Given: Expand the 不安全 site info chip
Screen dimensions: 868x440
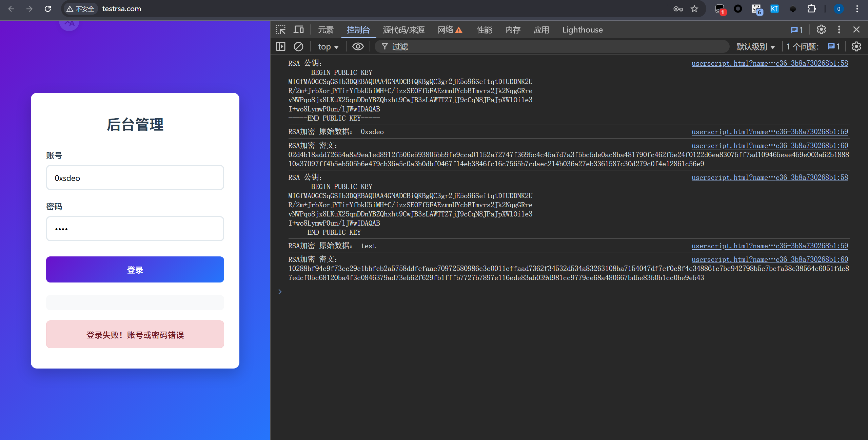Looking at the screenshot, I should point(80,9).
